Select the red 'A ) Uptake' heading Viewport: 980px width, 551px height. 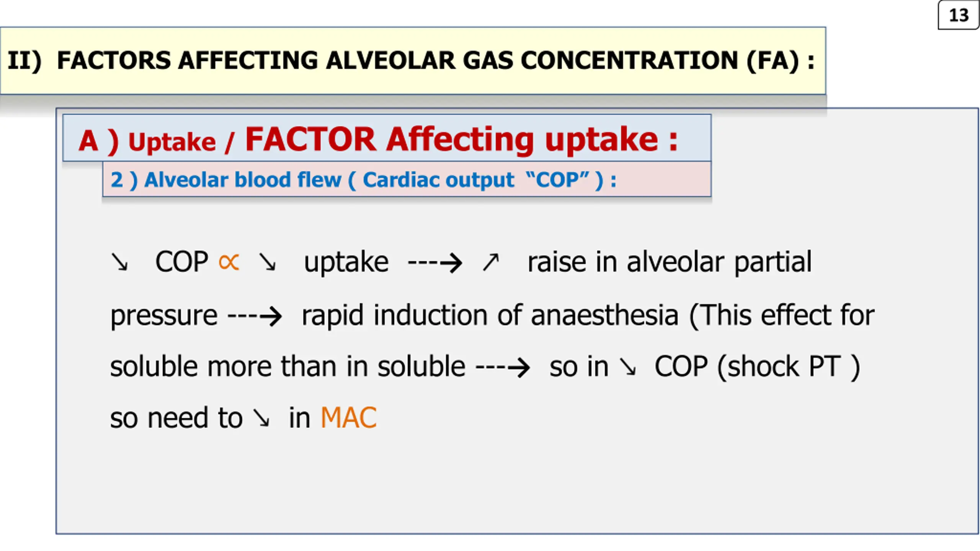click(x=147, y=141)
